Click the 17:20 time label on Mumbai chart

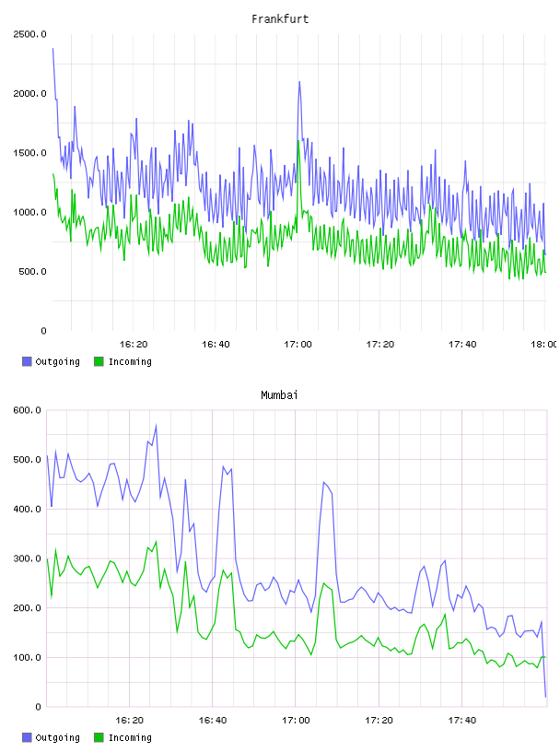[x=379, y=721]
